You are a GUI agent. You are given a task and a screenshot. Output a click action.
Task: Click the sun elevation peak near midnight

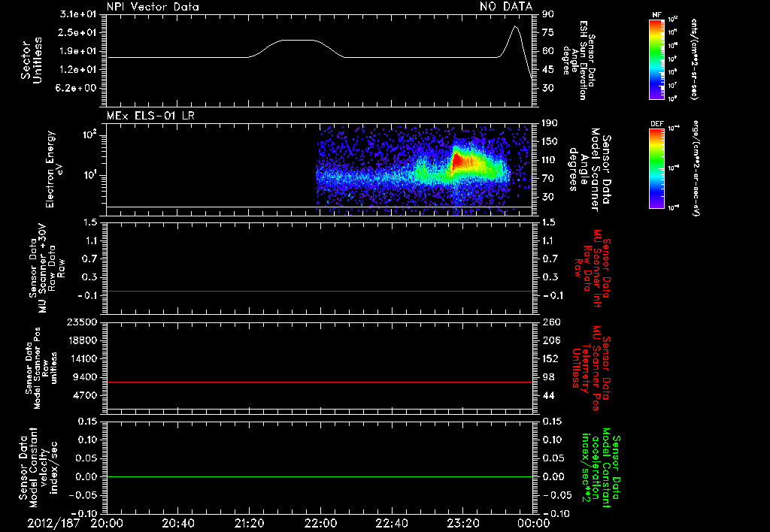[514, 27]
